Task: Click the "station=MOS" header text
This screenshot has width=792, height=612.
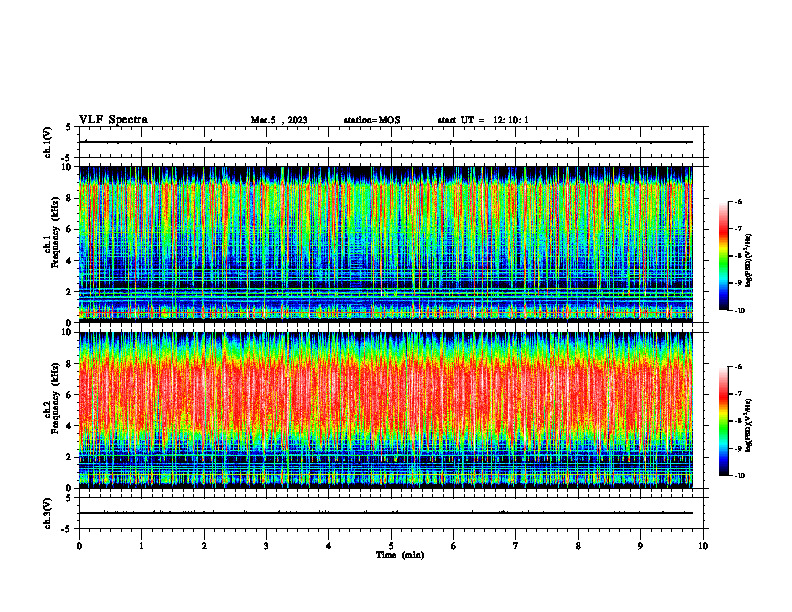Action: coord(372,120)
